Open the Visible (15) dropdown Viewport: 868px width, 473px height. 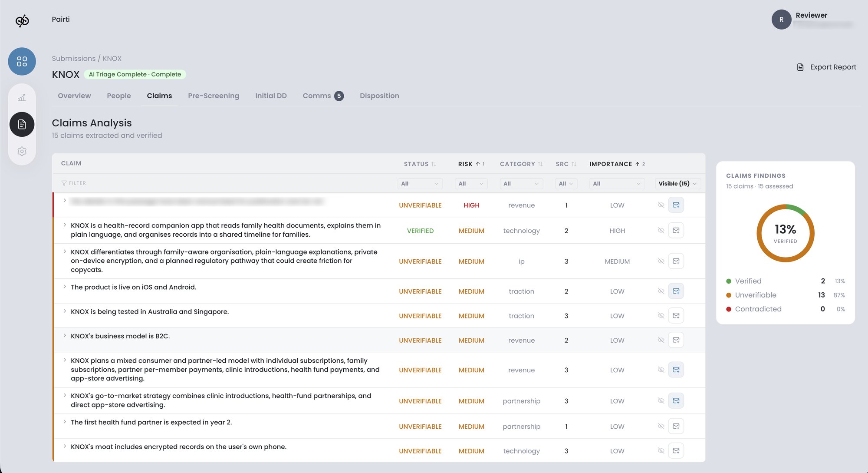(x=677, y=184)
